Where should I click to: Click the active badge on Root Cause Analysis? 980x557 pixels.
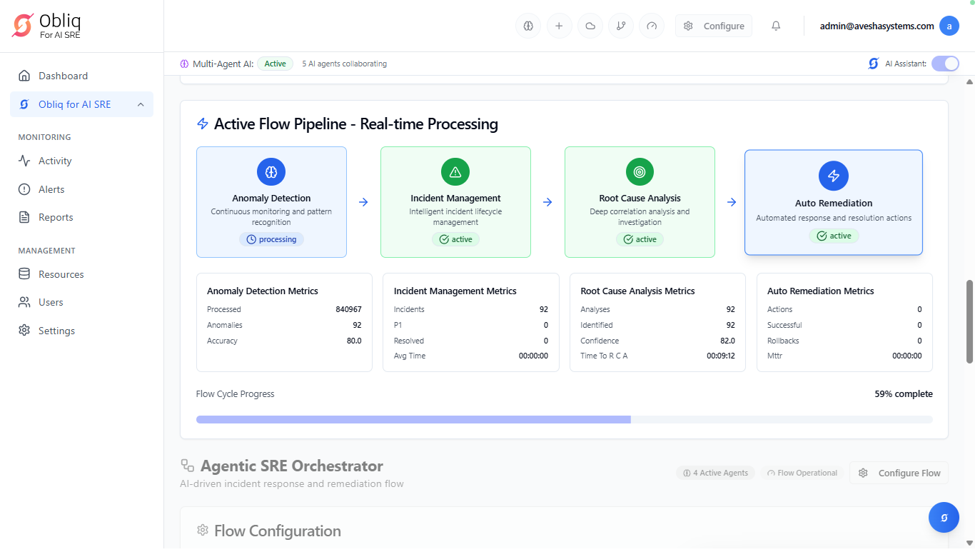[640, 239]
